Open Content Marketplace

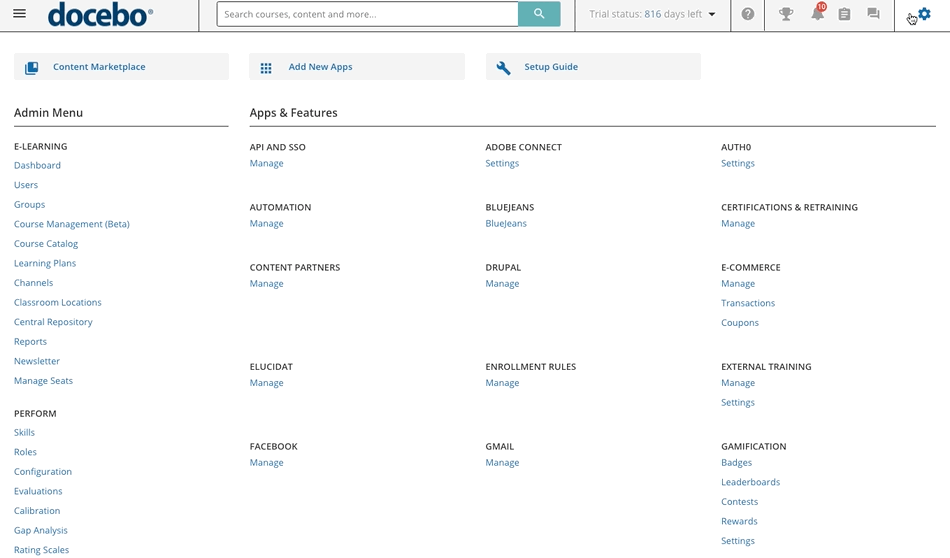pyautogui.click(x=99, y=67)
